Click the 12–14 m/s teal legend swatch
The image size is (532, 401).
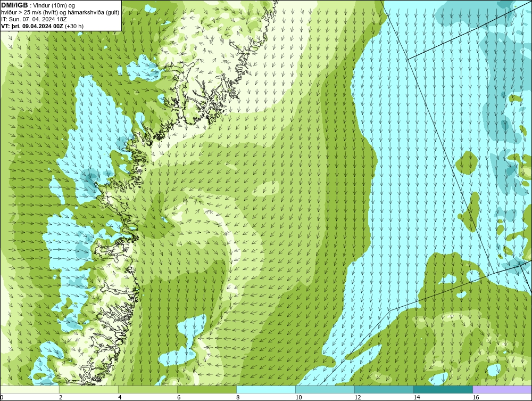click(384, 389)
